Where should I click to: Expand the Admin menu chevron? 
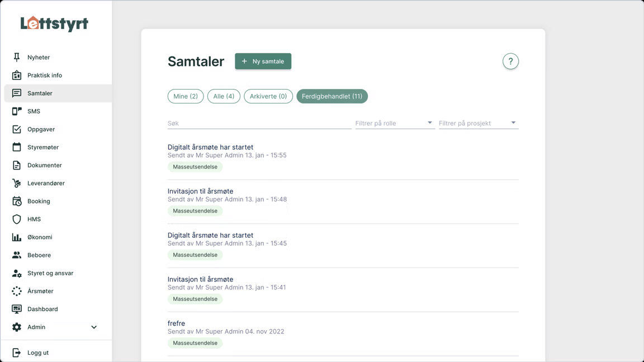pos(94,327)
